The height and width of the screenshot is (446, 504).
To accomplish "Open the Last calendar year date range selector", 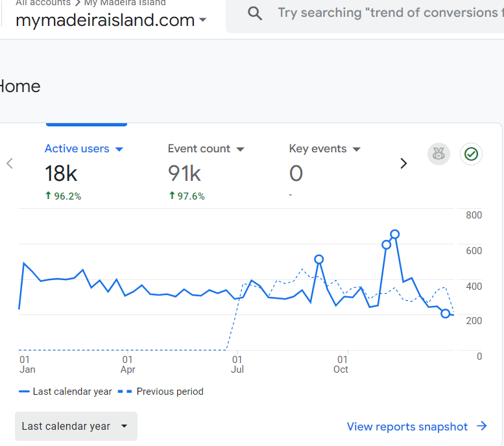I will [76, 426].
